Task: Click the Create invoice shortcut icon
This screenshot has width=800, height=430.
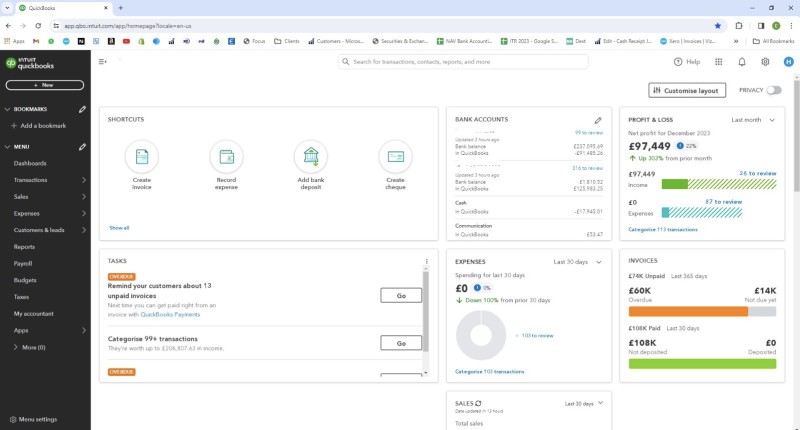Action: (142, 157)
